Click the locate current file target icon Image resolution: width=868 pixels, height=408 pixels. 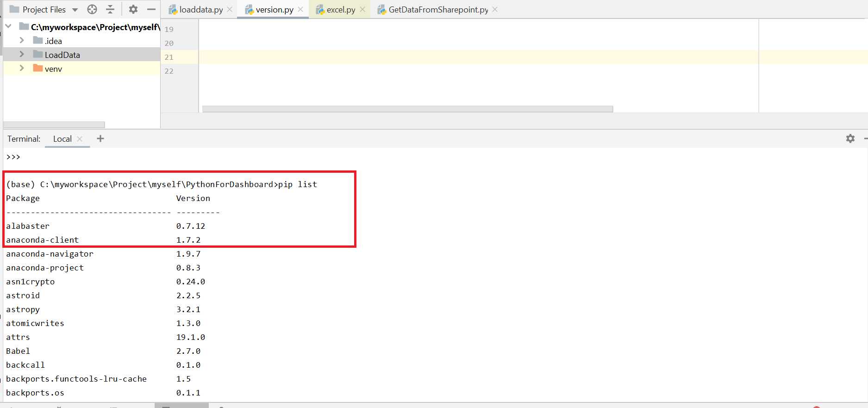[92, 9]
